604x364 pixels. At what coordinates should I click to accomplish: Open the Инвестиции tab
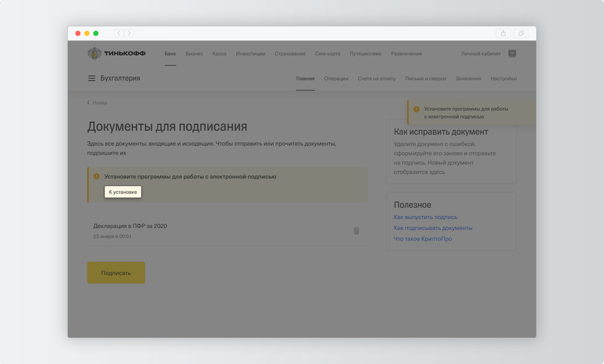click(x=250, y=53)
